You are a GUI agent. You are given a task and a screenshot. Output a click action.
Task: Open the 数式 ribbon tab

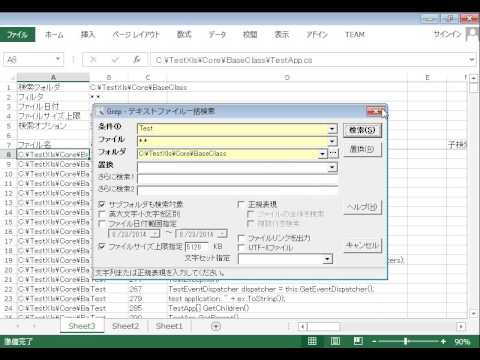(184, 34)
